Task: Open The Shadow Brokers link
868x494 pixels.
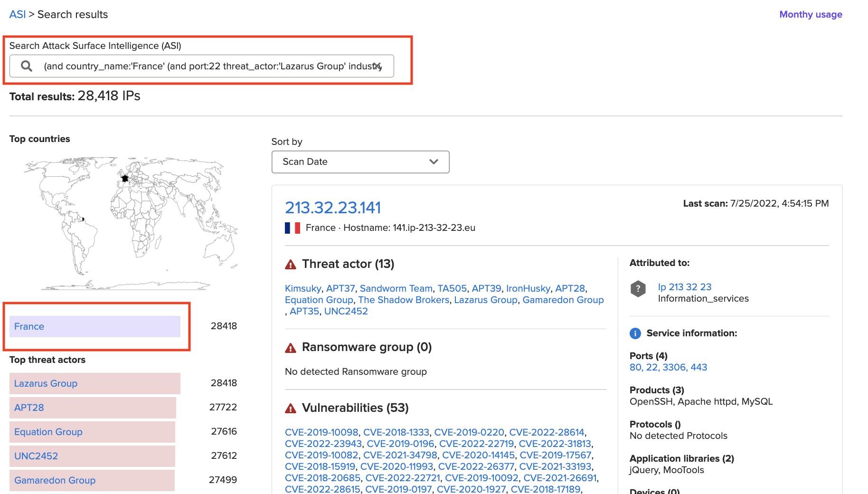Action: click(x=404, y=300)
